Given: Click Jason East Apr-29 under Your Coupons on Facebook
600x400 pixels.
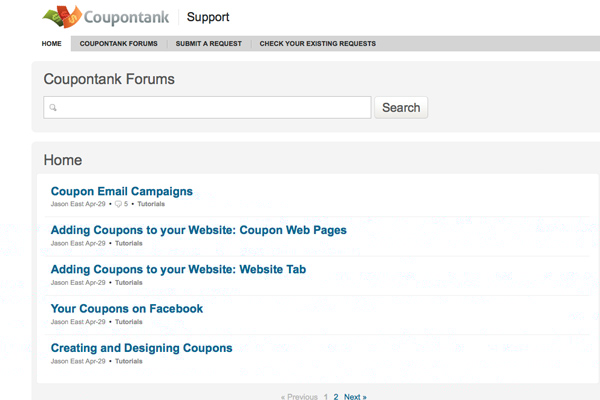Looking at the screenshot, I should (78, 322).
